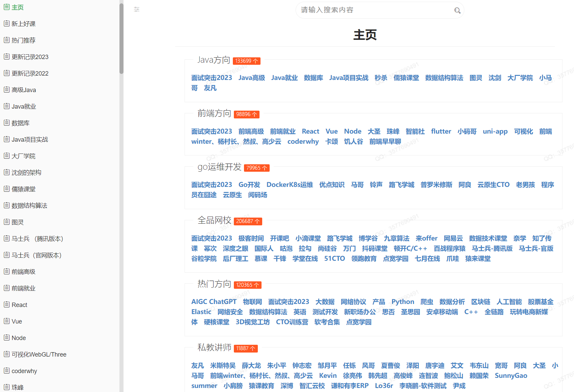Open 新上好课 in the sidebar
This screenshot has width=574, height=392.
point(23,24)
